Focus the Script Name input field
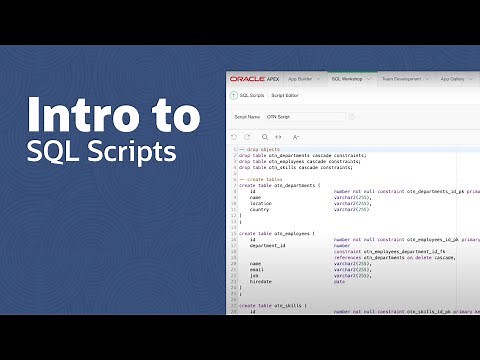The height and width of the screenshot is (360, 480). coord(305,117)
